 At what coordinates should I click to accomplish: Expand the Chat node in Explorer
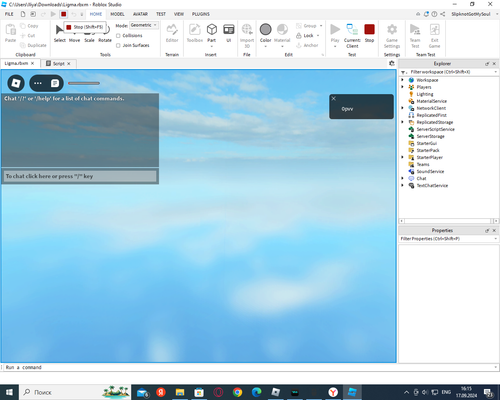402,178
